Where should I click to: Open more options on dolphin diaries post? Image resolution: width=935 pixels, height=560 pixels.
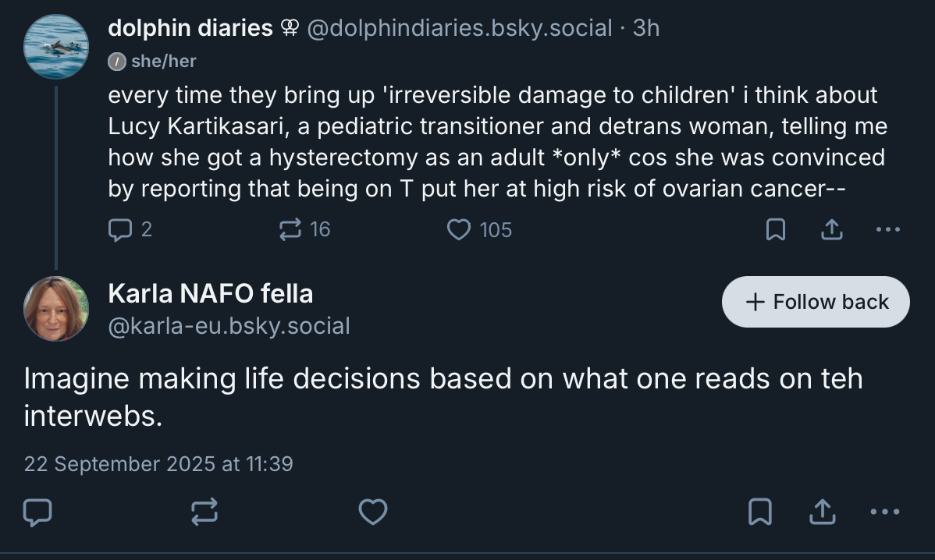[888, 229]
